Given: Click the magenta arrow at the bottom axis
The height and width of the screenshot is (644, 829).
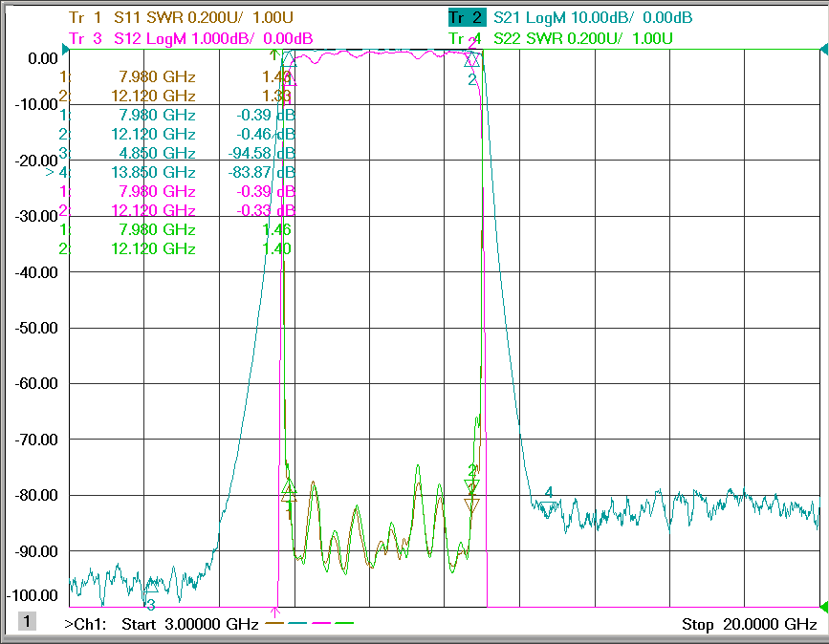Looking at the screenshot, I should (275, 612).
